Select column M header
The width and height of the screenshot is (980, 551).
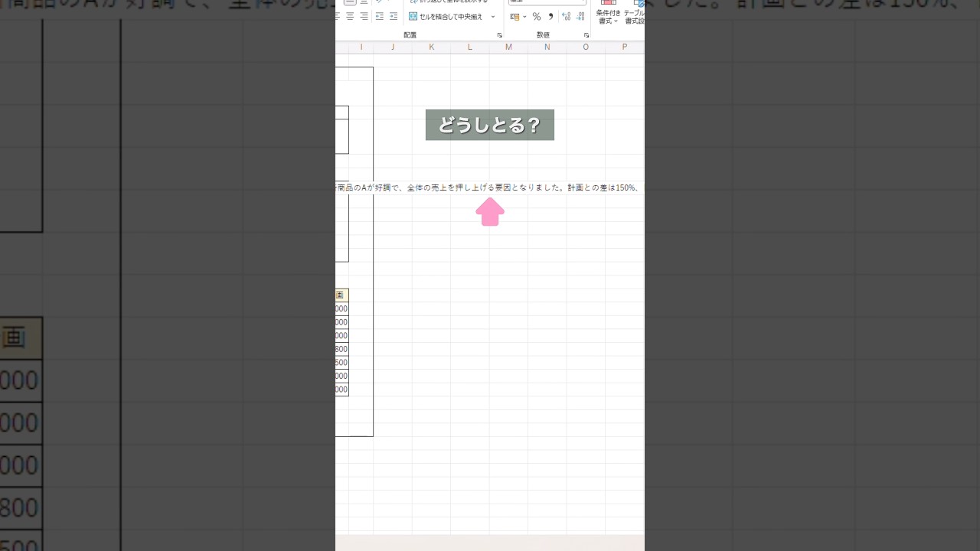tap(508, 47)
